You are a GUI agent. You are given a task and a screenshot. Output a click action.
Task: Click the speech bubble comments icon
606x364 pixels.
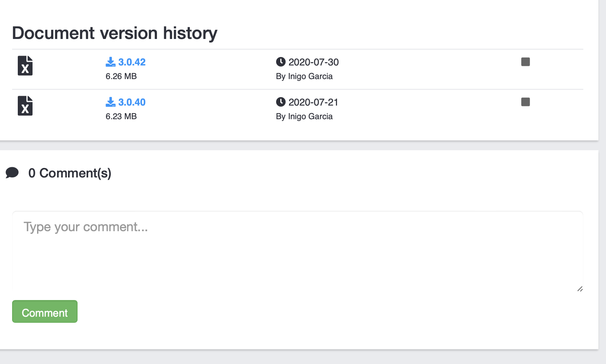point(12,173)
